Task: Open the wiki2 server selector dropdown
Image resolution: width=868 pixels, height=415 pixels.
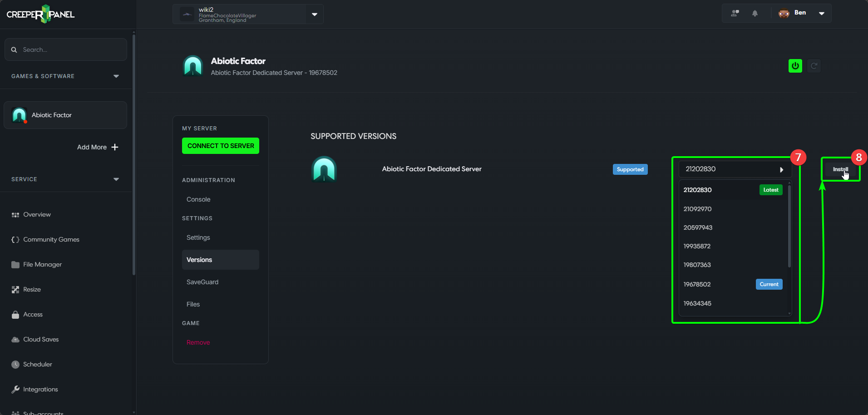Action: click(x=314, y=14)
